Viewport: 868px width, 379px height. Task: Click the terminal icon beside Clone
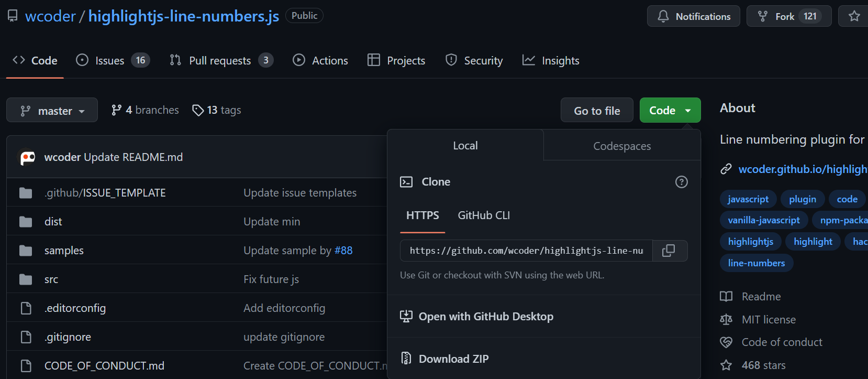[x=406, y=182]
